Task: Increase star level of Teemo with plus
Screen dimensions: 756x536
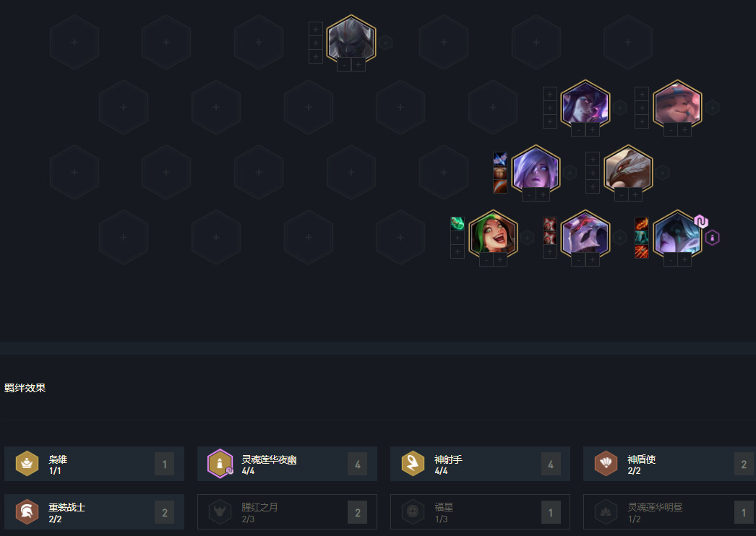Action: (x=684, y=129)
